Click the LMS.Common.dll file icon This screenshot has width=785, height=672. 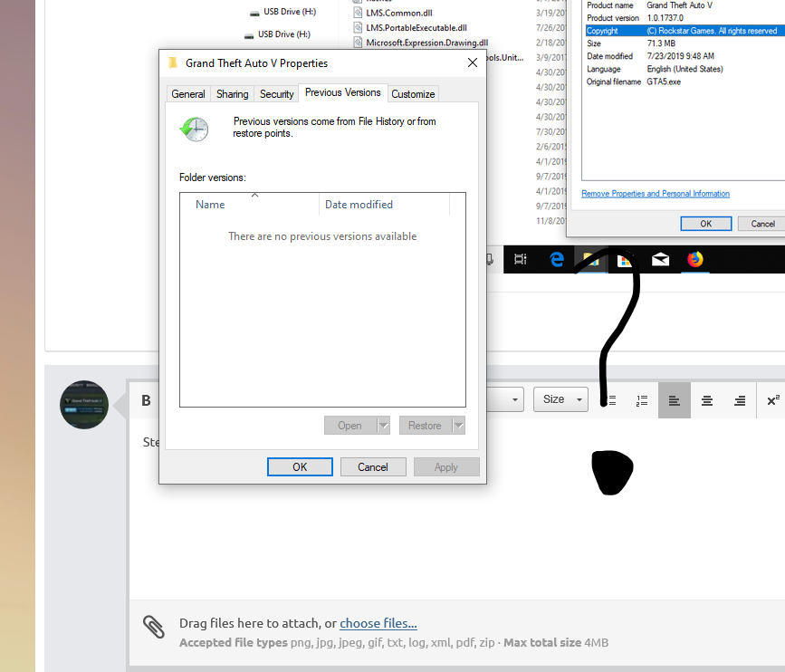(358, 13)
